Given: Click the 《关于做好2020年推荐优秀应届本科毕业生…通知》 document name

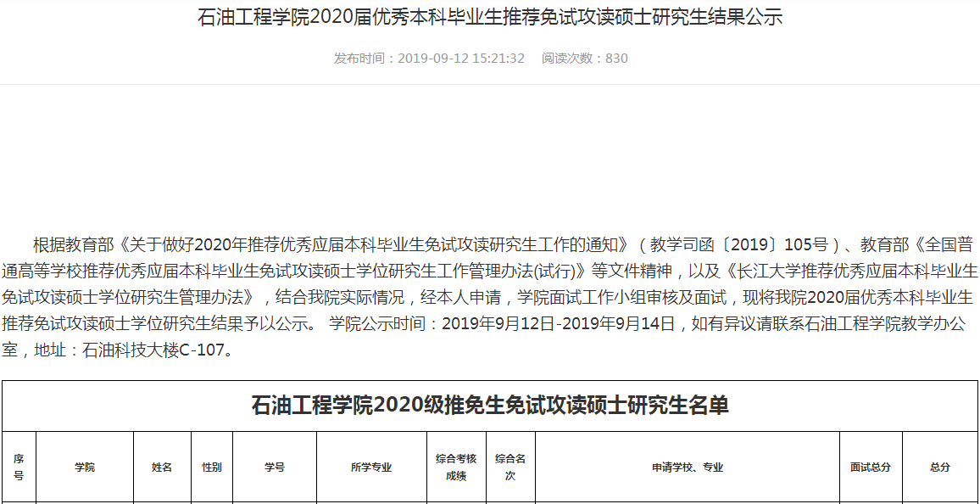Looking at the screenshot, I should click(x=374, y=245).
